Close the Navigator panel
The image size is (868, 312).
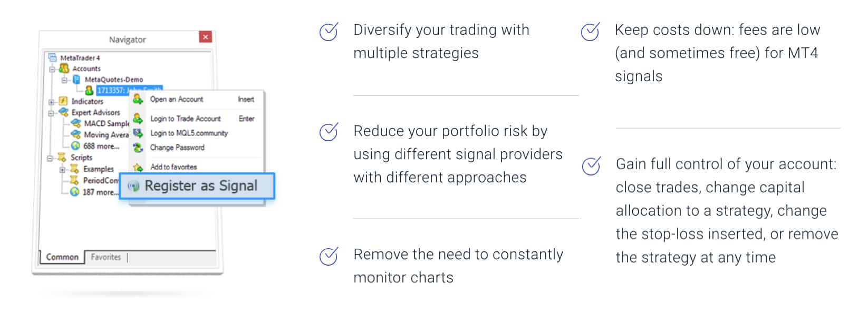206,37
